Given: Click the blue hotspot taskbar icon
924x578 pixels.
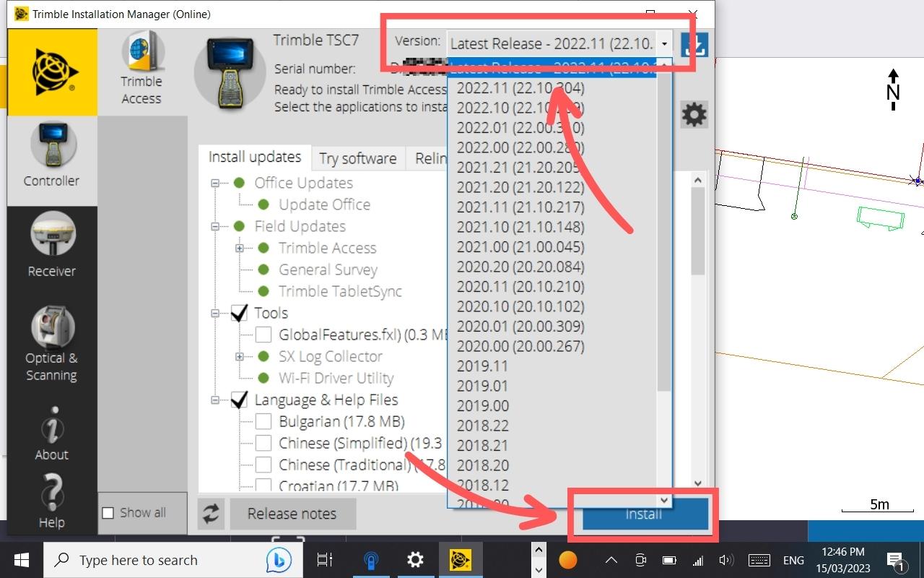Looking at the screenshot, I should pyautogui.click(x=371, y=560).
